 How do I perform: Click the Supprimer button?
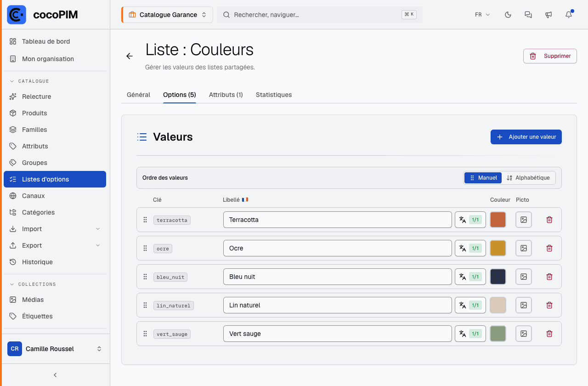point(550,56)
